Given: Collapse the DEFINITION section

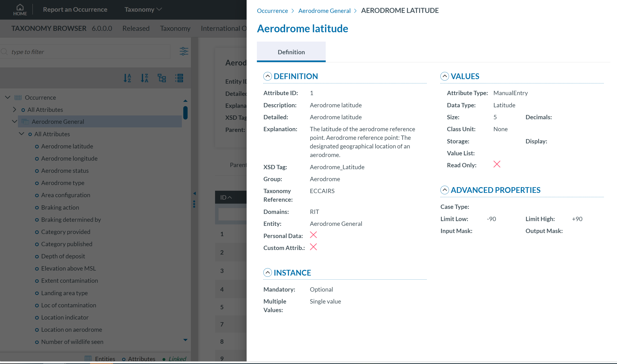Looking at the screenshot, I should point(268,76).
